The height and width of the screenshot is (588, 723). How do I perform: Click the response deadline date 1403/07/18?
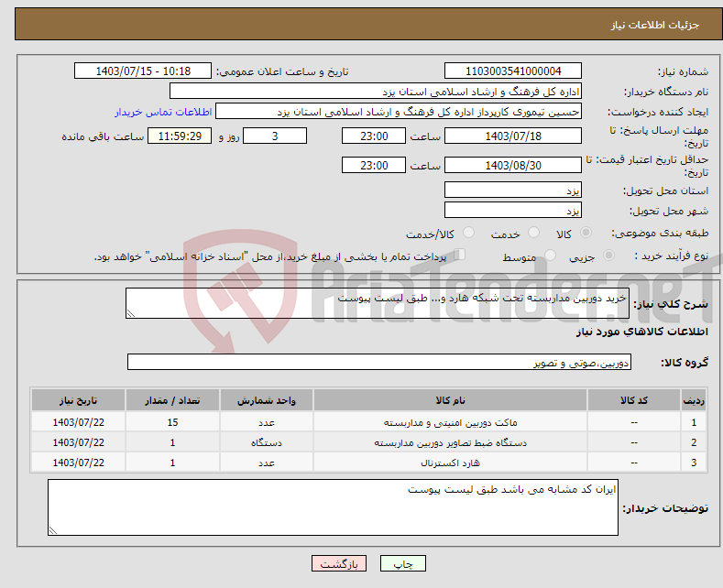[513, 136]
